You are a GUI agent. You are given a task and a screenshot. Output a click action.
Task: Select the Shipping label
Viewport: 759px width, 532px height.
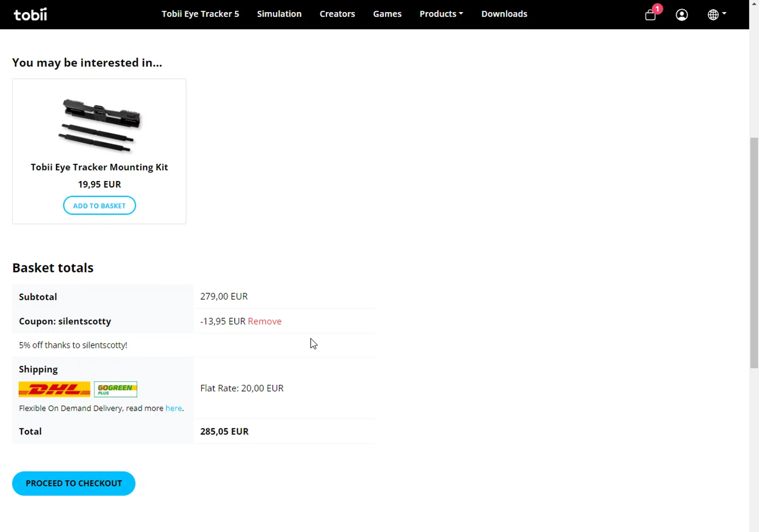tap(38, 369)
